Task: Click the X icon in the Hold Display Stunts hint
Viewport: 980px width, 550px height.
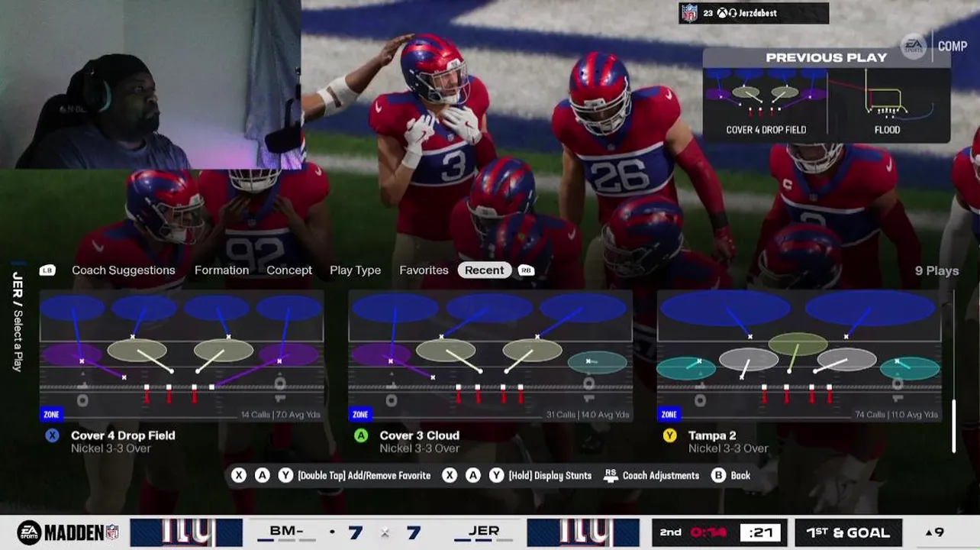Action: click(x=450, y=475)
